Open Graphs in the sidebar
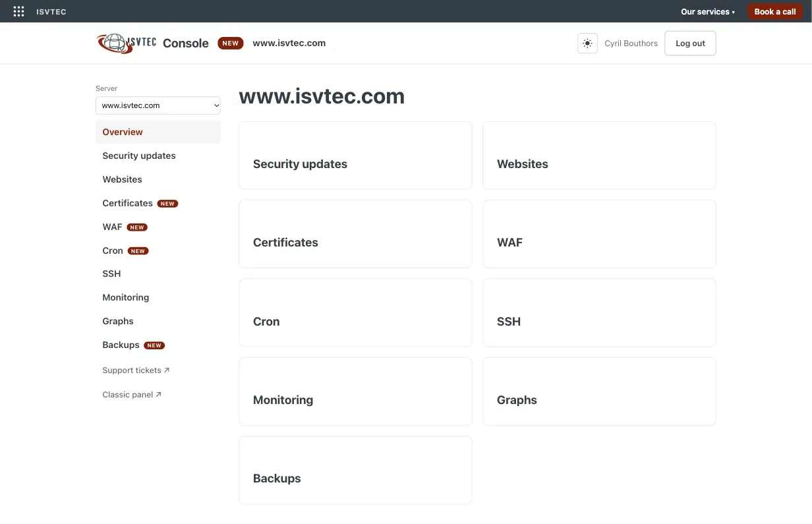 point(158,321)
